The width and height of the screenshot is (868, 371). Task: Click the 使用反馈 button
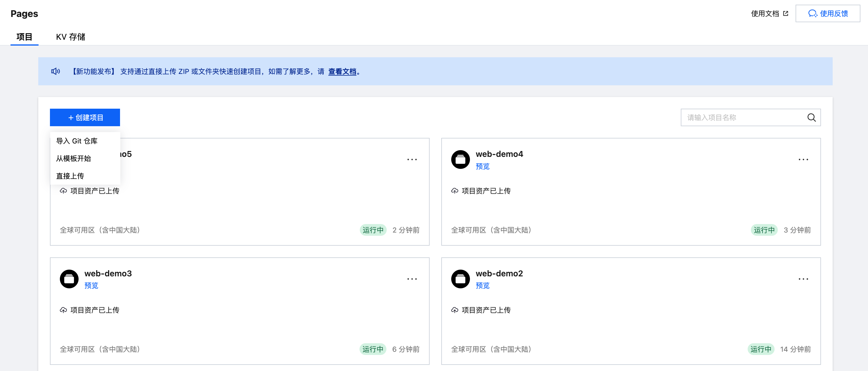point(828,13)
